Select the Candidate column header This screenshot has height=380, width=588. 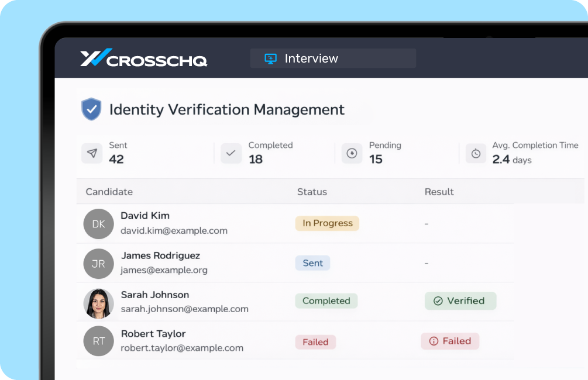coord(109,192)
